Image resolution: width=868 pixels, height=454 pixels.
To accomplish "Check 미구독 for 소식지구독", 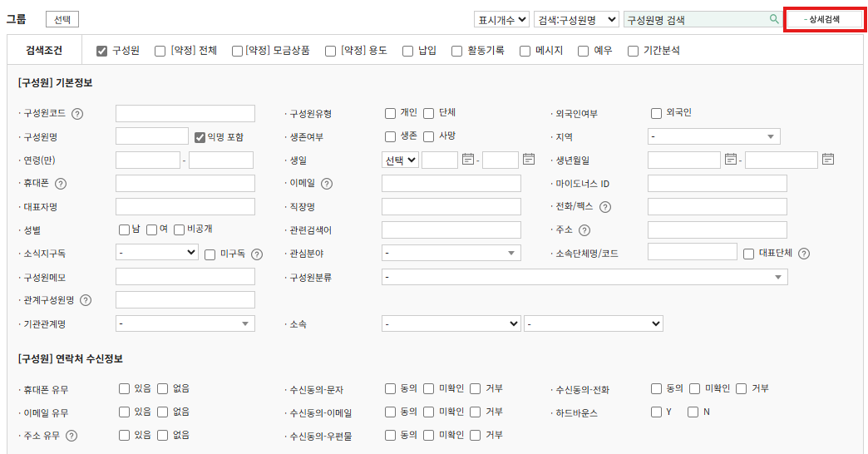I will [210, 254].
